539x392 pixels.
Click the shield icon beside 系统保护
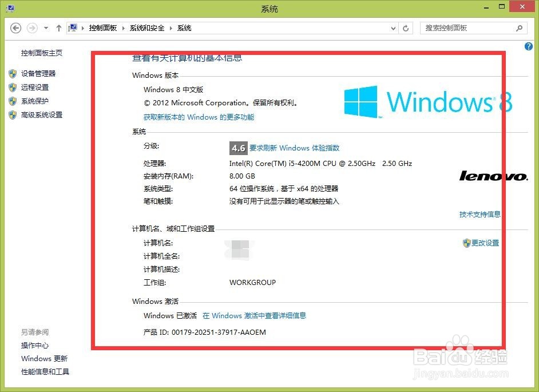pyautogui.click(x=13, y=100)
